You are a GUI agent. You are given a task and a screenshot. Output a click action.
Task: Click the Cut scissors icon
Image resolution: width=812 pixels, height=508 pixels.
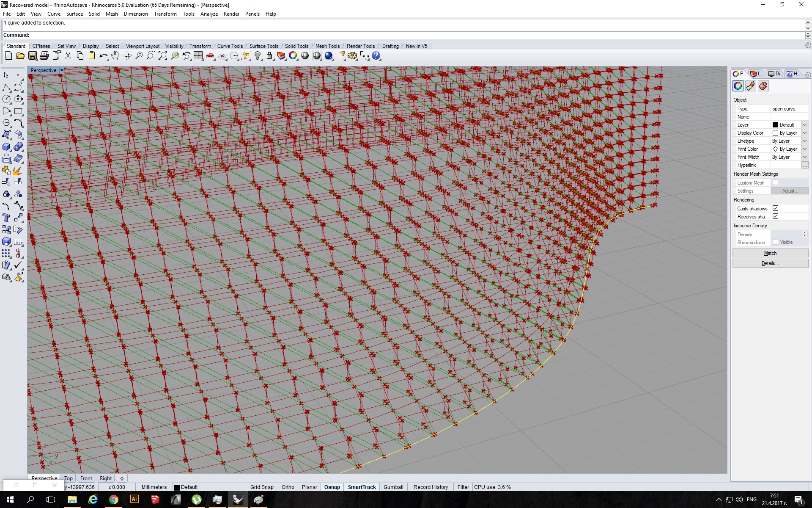coord(68,55)
